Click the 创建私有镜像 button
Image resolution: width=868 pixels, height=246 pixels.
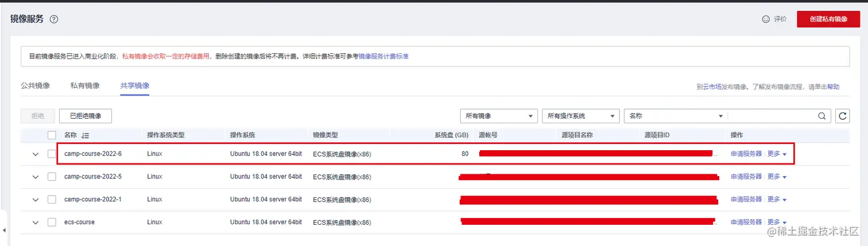point(828,19)
